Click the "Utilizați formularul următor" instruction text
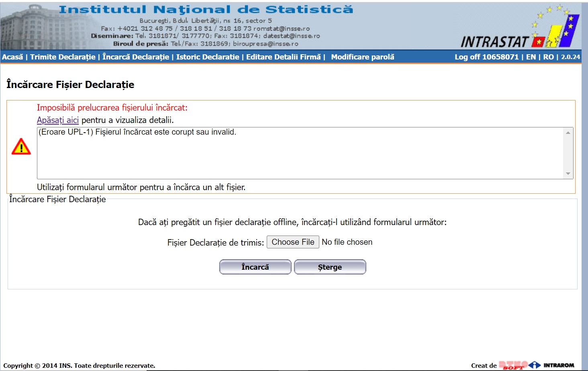 coord(141,187)
